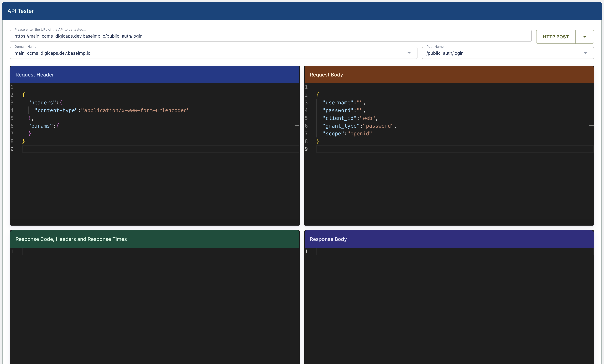This screenshot has width=604, height=364.
Task: Click the Response Body panel title
Action: pyautogui.click(x=328, y=239)
